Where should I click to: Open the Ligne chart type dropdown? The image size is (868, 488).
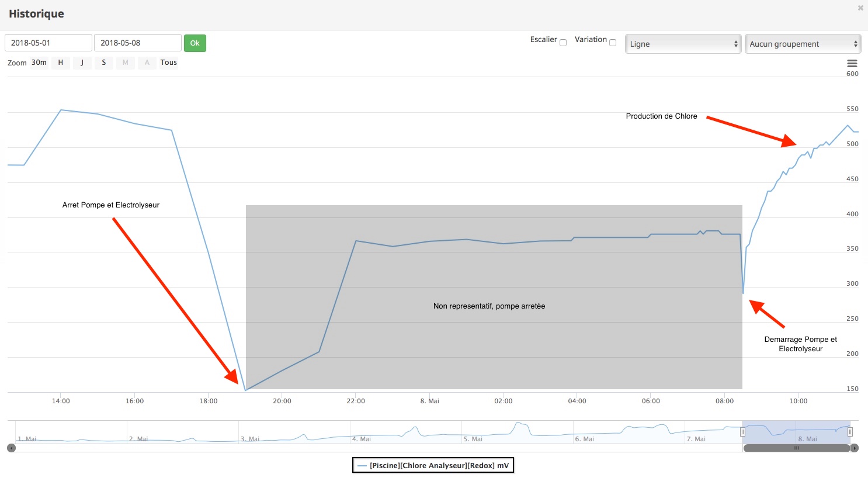tap(683, 44)
